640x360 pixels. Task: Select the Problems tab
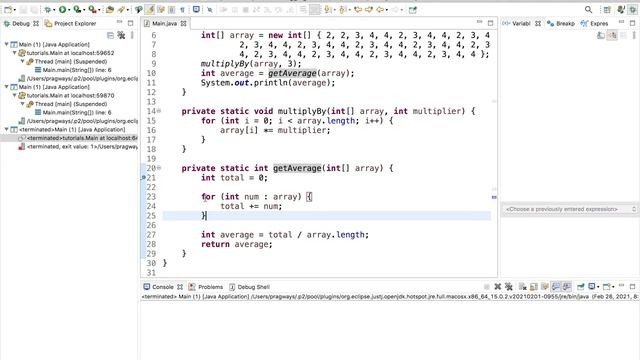pyautogui.click(x=206, y=287)
